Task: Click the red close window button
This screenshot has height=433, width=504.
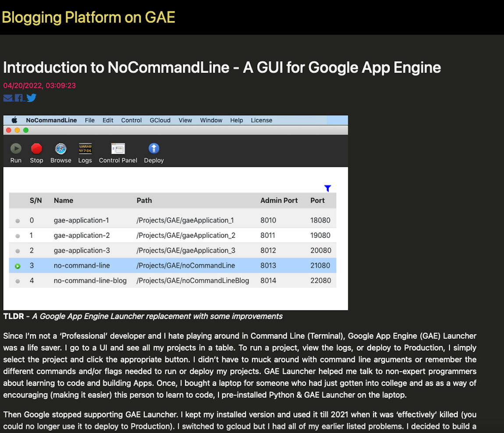Action: 9,130
